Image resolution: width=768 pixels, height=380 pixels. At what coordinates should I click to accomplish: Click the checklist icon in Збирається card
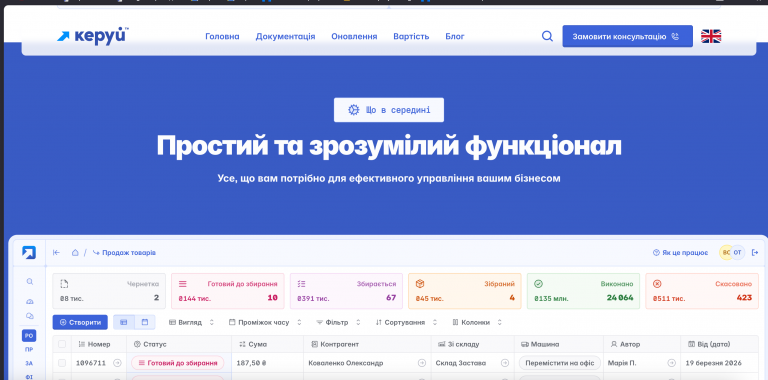pos(301,284)
